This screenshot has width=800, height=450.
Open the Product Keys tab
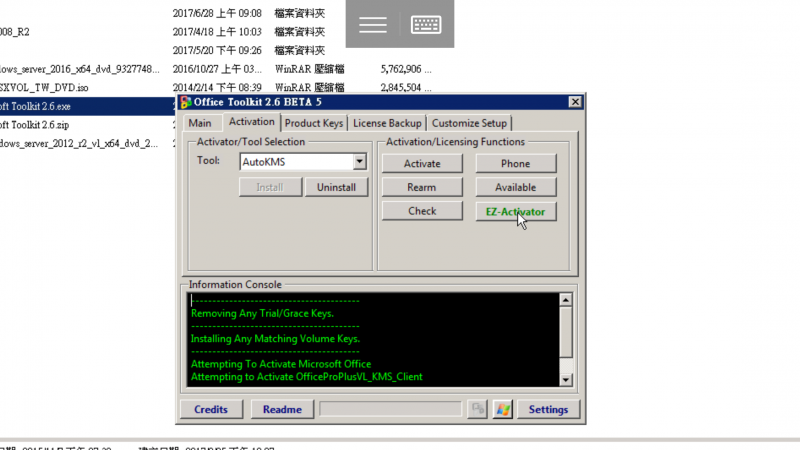(314, 123)
